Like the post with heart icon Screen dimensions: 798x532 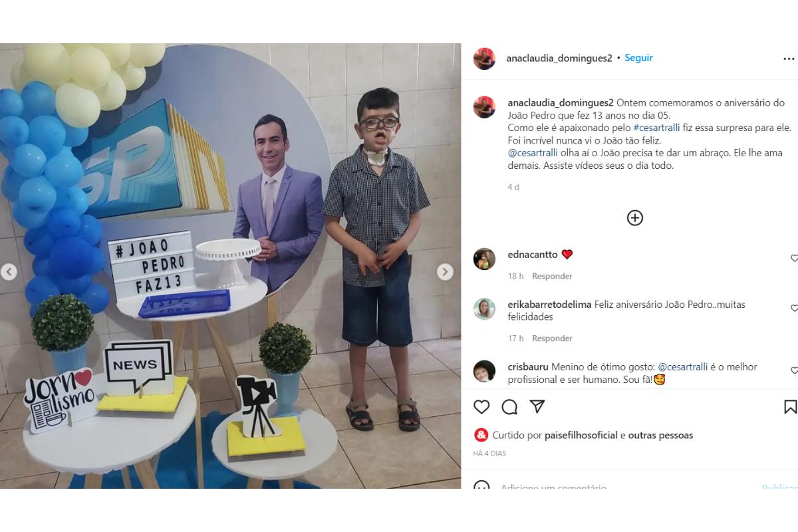pos(481,406)
